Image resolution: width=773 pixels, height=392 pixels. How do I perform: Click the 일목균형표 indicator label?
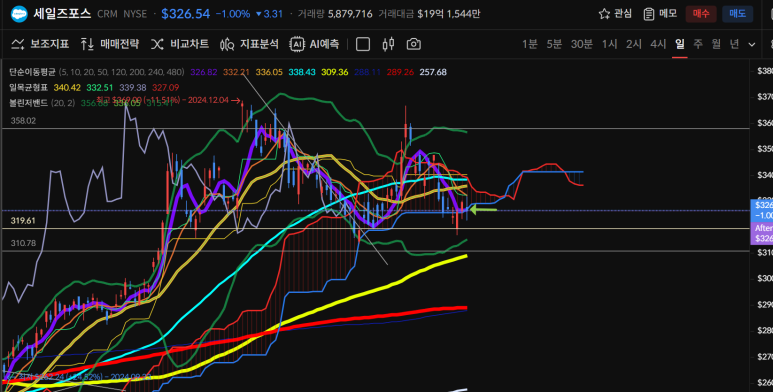coord(28,87)
